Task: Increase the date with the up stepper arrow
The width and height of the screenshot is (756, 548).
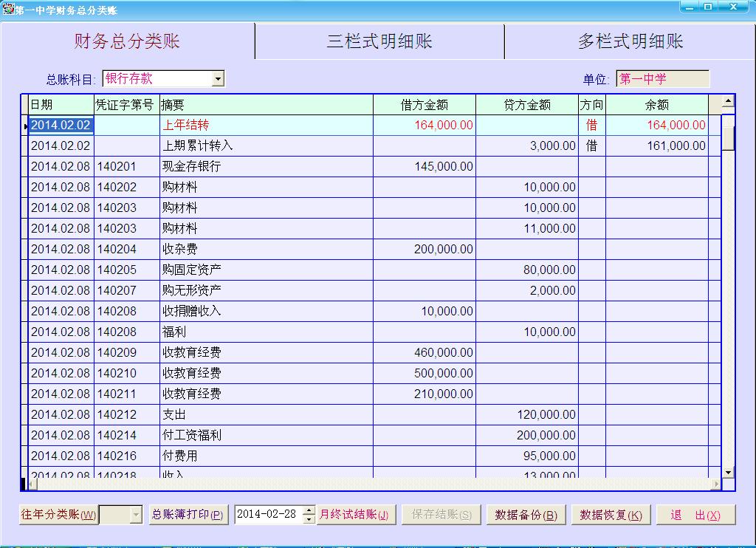Action: tap(309, 510)
